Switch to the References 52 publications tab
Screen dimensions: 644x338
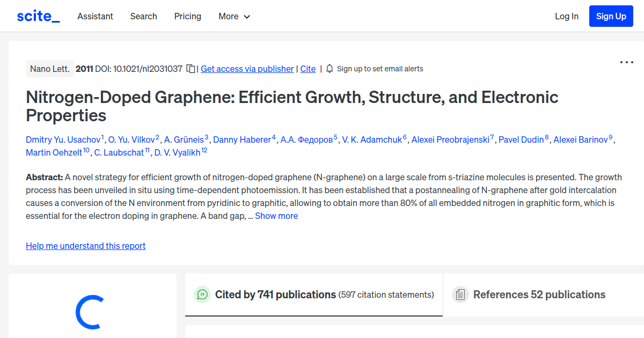click(539, 295)
